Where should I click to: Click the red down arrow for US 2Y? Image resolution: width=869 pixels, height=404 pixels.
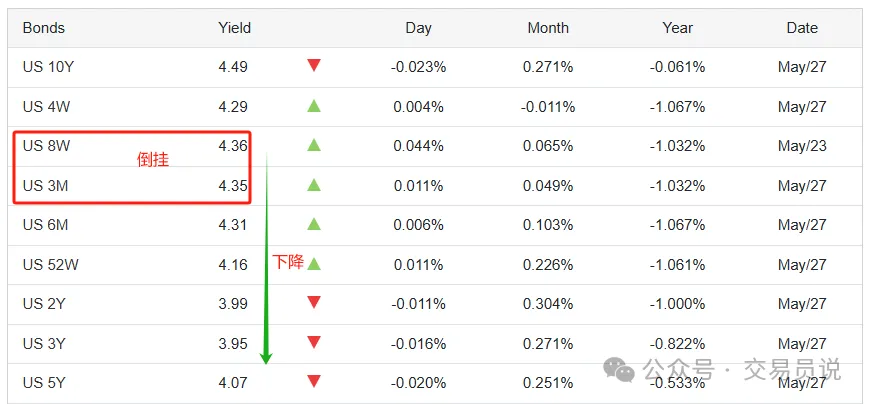pos(314,303)
